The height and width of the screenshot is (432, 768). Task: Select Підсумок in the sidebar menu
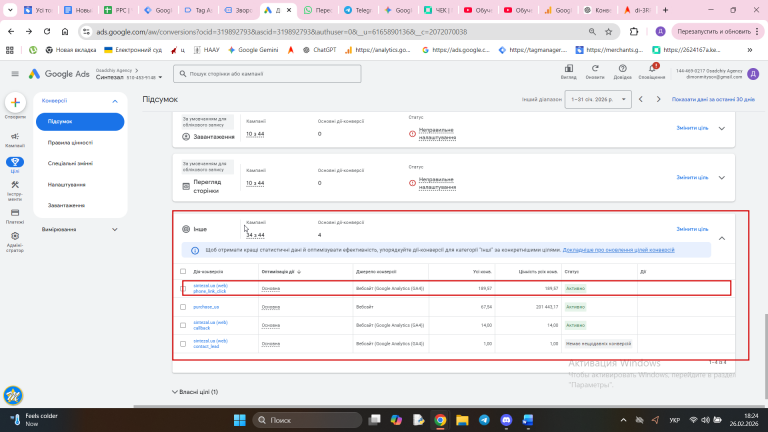click(x=80, y=121)
